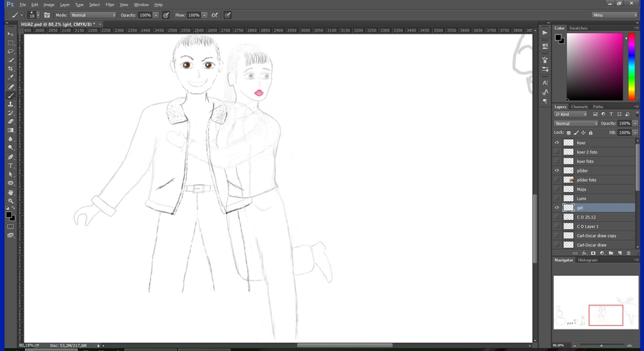This screenshot has height=351, width=644.
Task: Switch to the Swatches tab
Action: 578,29
